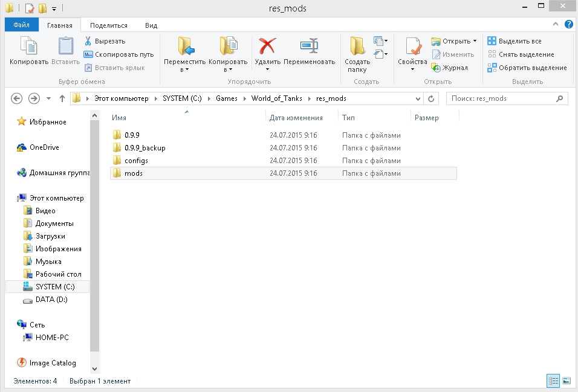This screenshot has height=392, width=578.
Task: Click the Создать папку new folder icon
Action: point(357,47)
